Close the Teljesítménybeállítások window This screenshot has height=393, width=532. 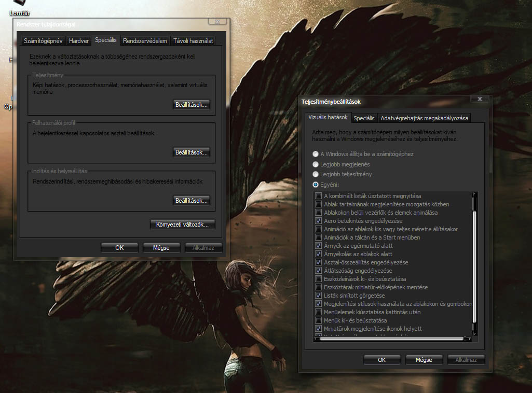coord(480,99)
